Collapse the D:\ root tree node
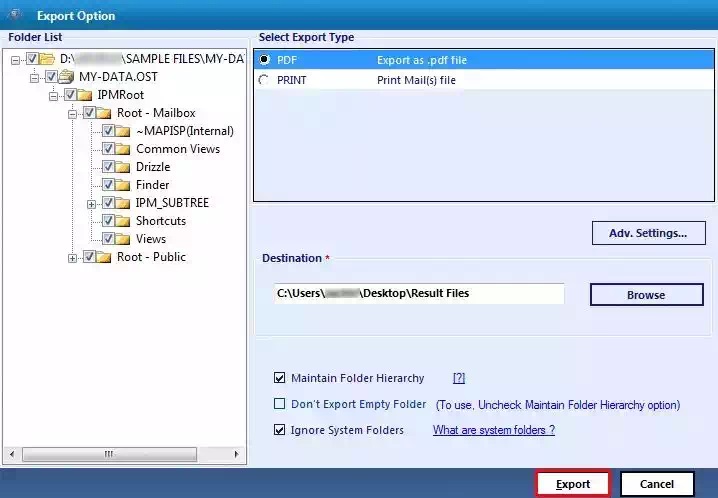Image resolution: width=718 pixels, height=498 pixels. (16, 60)
